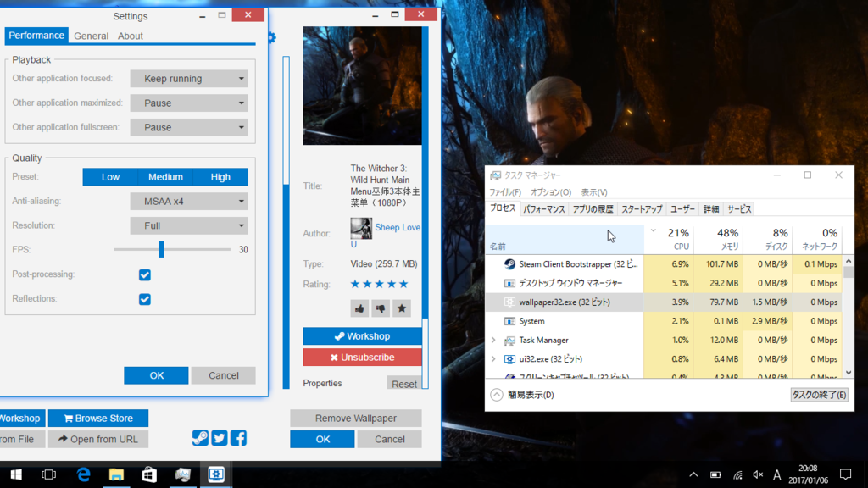868x488 pixels.
Task: Open the Anti-aliasing dropdown
Action: pos(189,202)
